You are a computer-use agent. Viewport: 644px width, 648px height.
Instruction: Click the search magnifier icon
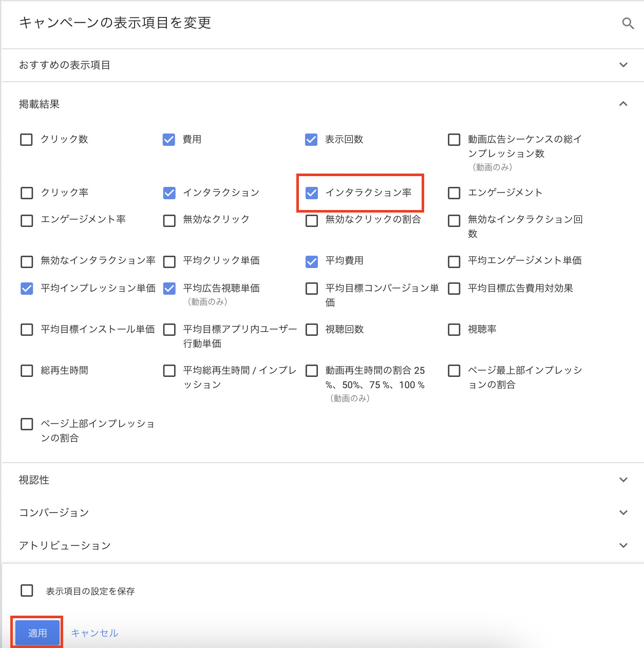coord(628,24)
